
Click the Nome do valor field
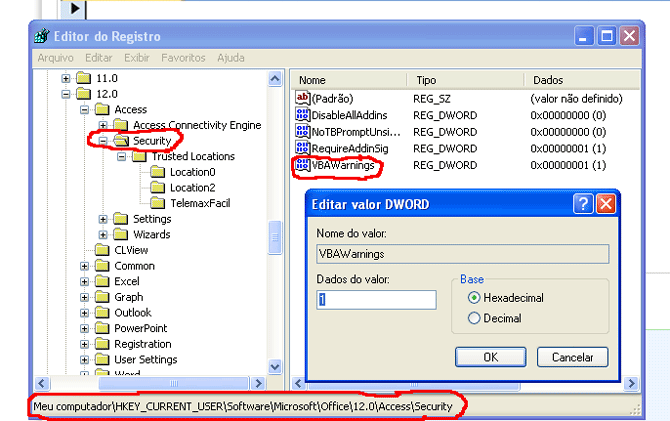pyautogui.click(x=463, y=254)
